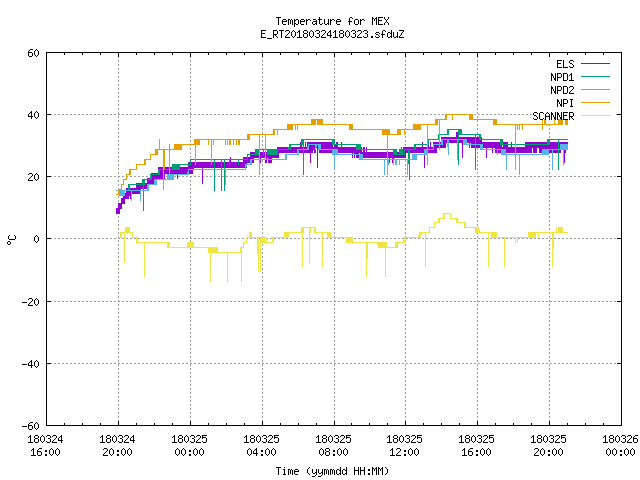Click the °C y-axis unit label
Screen dimensions: 640x480
[11, 239]
